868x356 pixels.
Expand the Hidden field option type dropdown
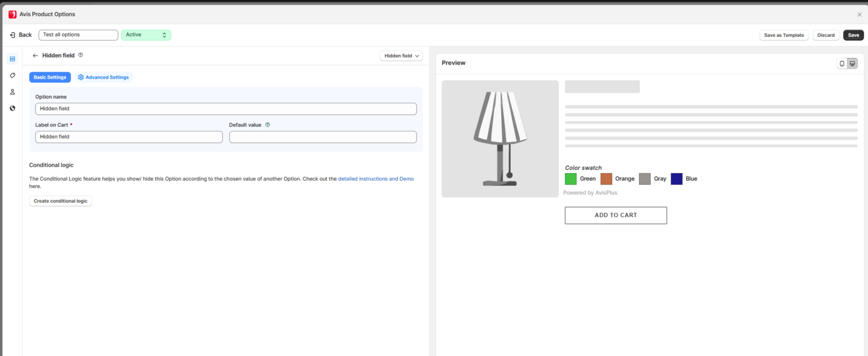pyautogui.click(x=401, y=56)
